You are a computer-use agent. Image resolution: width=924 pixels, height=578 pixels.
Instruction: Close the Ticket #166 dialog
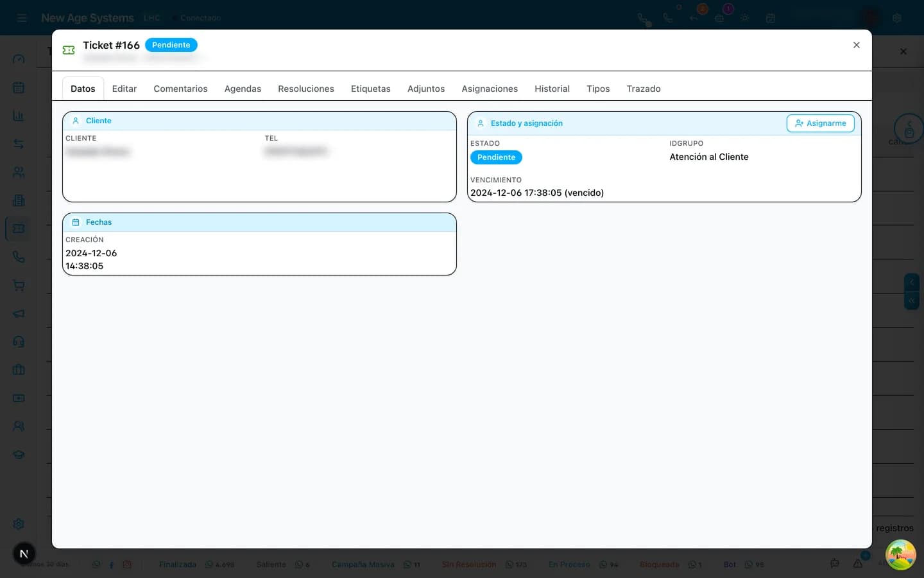tap(856, 45)
